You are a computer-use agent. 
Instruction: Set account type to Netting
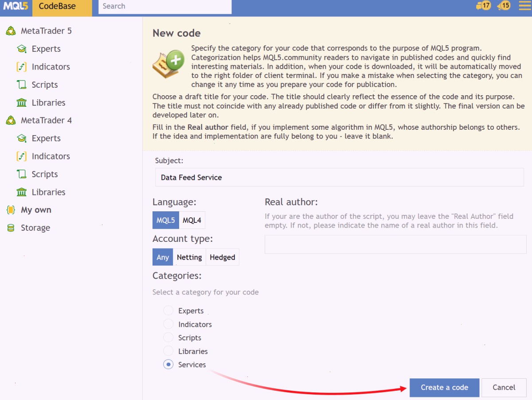[189, 257]
